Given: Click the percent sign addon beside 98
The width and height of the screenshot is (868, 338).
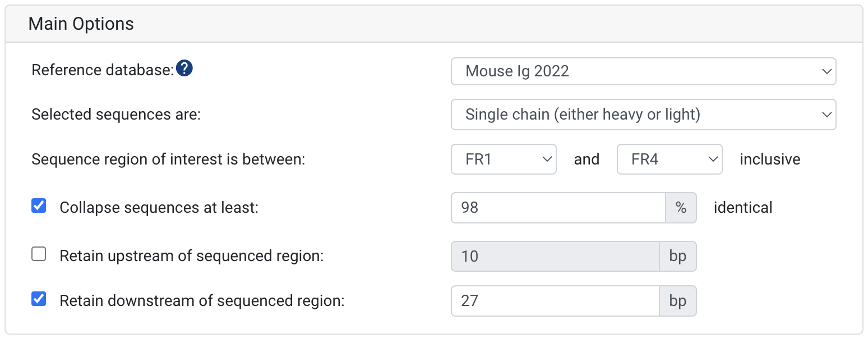Looking at the screenshot, I should pos(681,208).
